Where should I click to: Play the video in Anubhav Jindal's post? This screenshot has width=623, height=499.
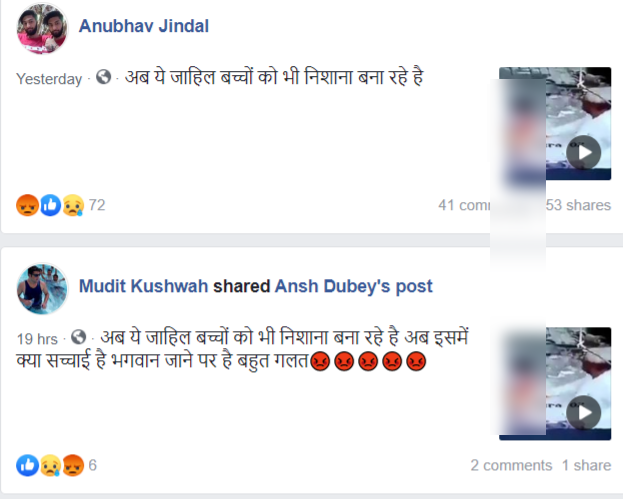click(x=583, y=152)
